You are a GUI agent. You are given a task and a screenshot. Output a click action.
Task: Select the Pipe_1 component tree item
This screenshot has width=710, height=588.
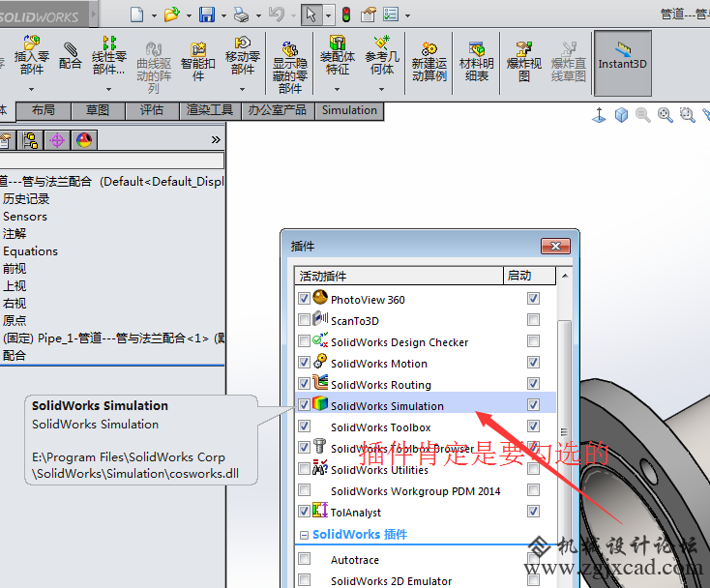[x=113, y=338]
